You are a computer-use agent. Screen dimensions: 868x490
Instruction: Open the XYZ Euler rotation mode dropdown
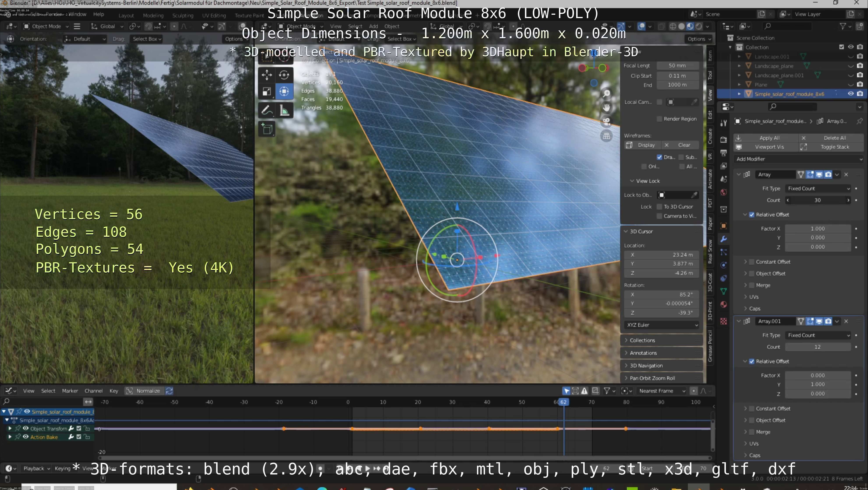click(661, 325)
